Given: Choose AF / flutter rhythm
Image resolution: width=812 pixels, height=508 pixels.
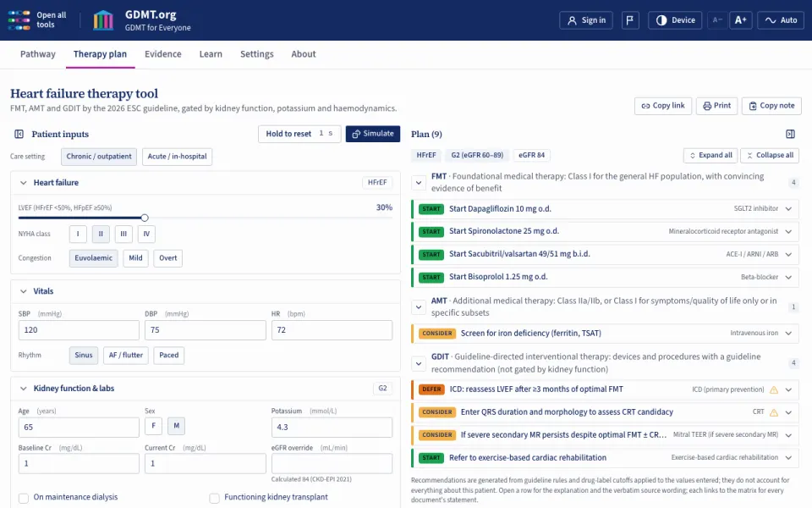Looking at the screenshot, I should 126,355.
